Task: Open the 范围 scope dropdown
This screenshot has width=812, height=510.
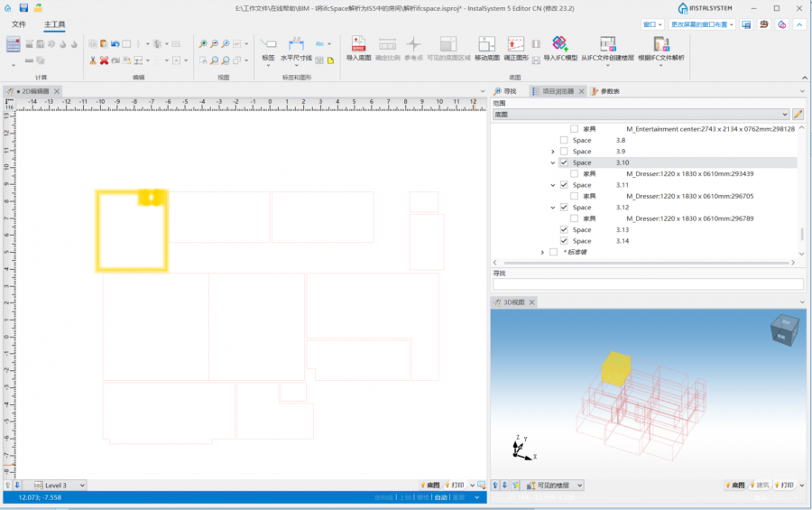Action: tap(641, 115)
